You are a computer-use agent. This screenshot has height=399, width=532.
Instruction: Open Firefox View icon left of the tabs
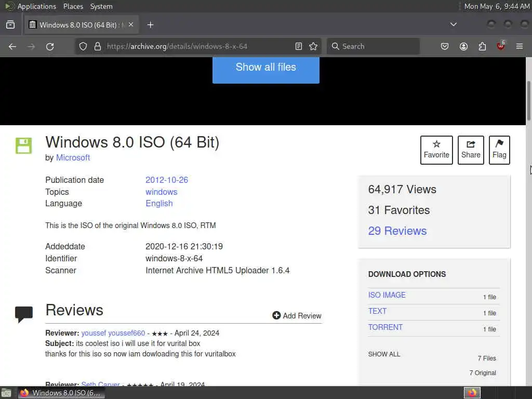pyautogui.click(x=10, y=25)
